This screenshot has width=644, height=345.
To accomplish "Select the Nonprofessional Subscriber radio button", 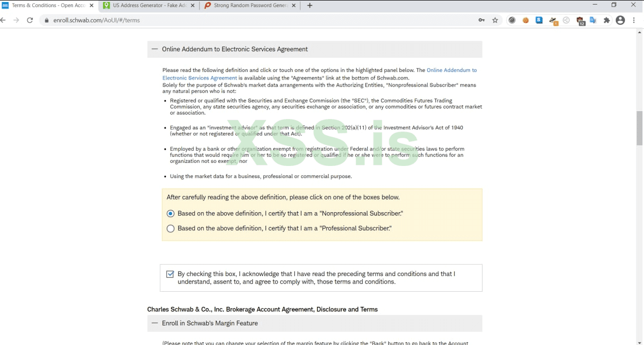I will coord(171,213).
